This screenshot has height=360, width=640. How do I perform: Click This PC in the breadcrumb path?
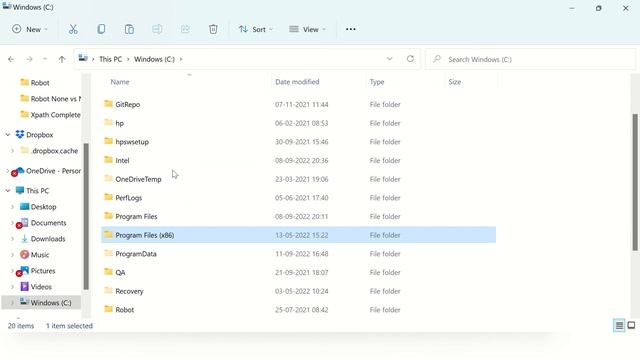(x=111, y=59)
